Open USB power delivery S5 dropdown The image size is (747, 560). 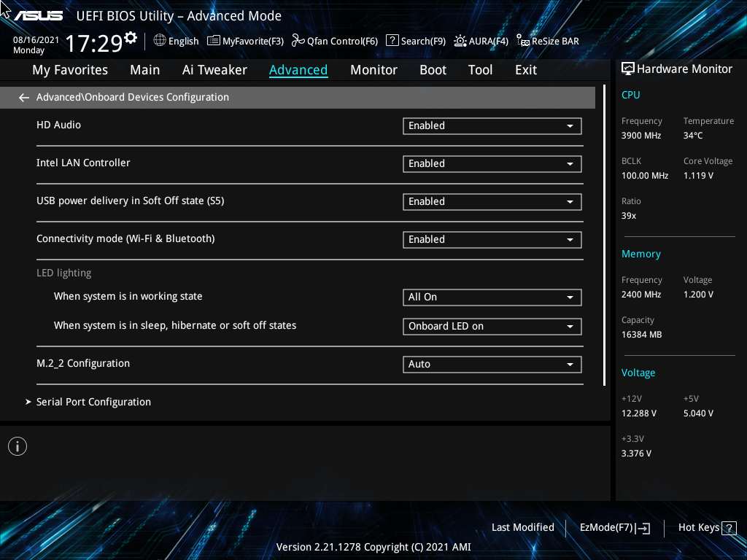pyautogui.click(x=492, y=201)
